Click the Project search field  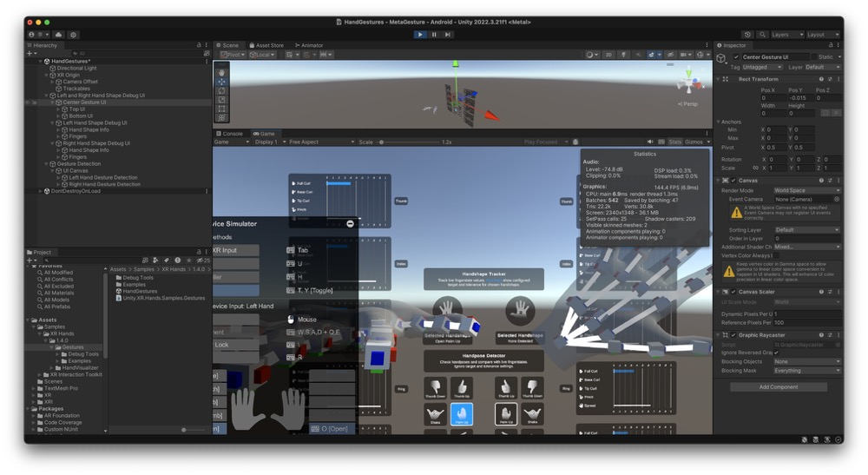[x=91, y=261]
